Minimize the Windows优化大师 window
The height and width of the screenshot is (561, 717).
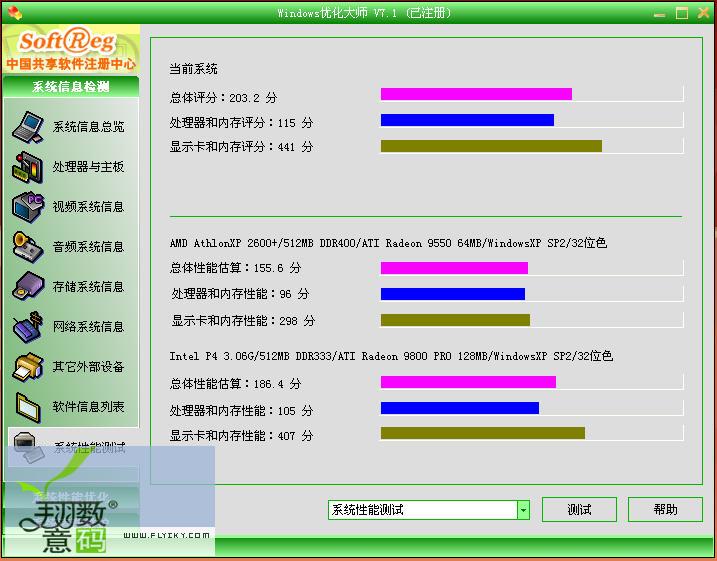660,13
